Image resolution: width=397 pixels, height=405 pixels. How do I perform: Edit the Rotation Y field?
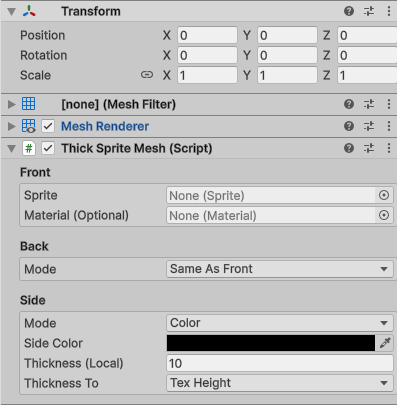pos(287,55)
